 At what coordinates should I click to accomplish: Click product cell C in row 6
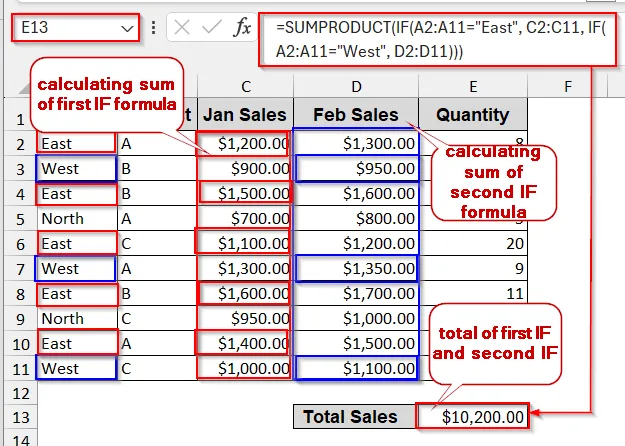tap(157, 244)
